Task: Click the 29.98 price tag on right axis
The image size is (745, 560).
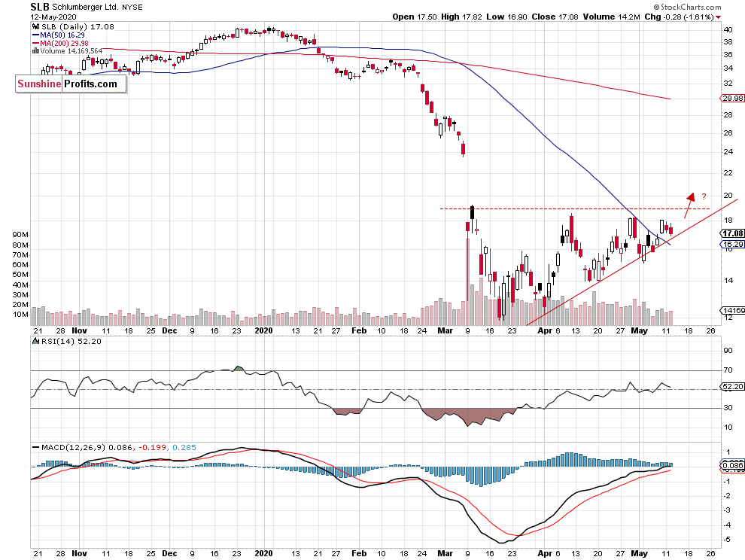Action: [732, 99]
